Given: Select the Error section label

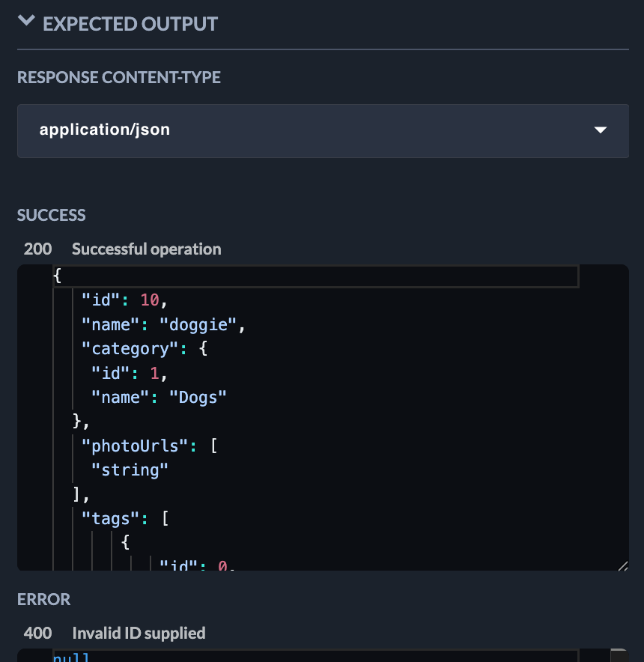Looking at the screenshot, I should coord(44,599).
